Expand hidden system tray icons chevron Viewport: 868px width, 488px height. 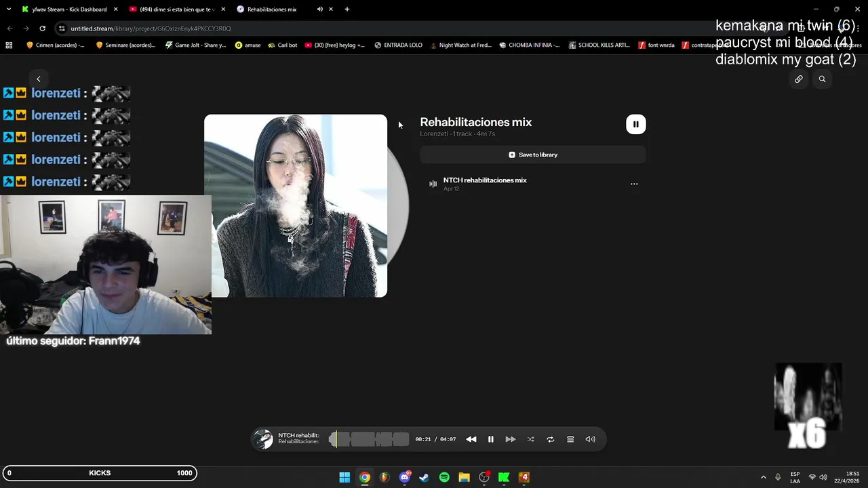click(763, 477)
